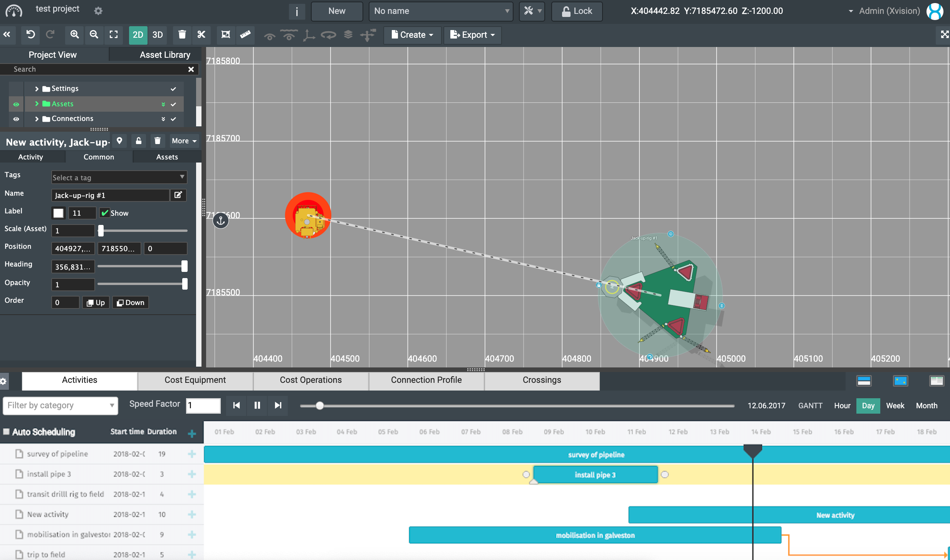The width and height of the screenshot is (950, 560).
Task: Click the anchor icon on map
Action: click(x=221, y=221)
